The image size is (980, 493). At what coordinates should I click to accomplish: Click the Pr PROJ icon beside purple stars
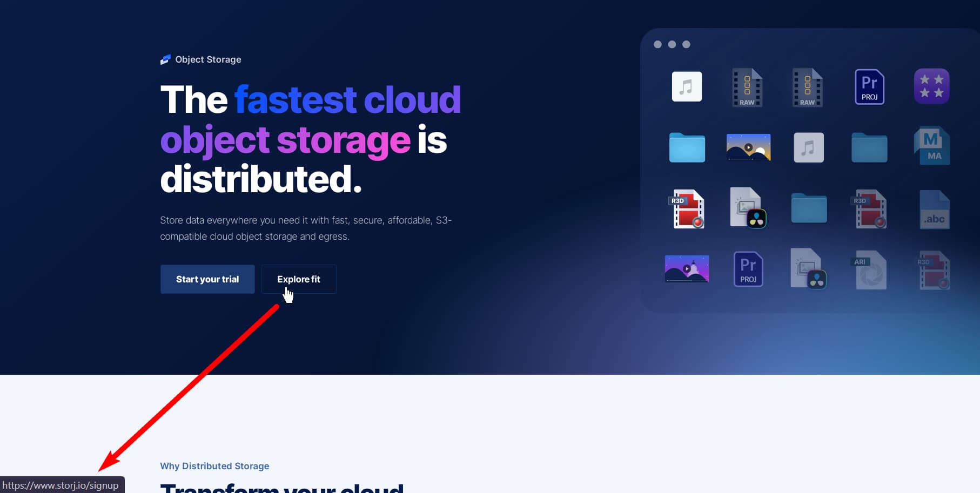pyautogui.click(x=869, y=87)
